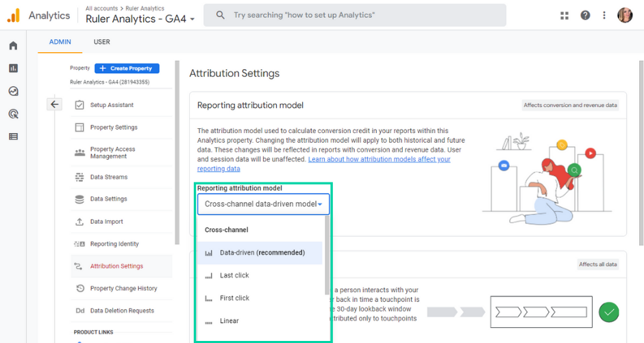Open the Advertising cursor-target icon
Screen dimensions: 644x343
point(13,114)
